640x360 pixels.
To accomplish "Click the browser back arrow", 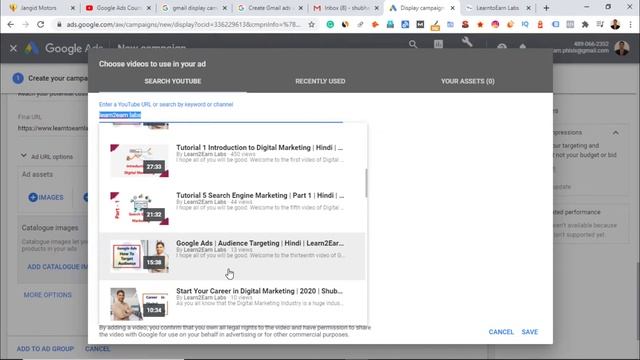I will point(11,24).
